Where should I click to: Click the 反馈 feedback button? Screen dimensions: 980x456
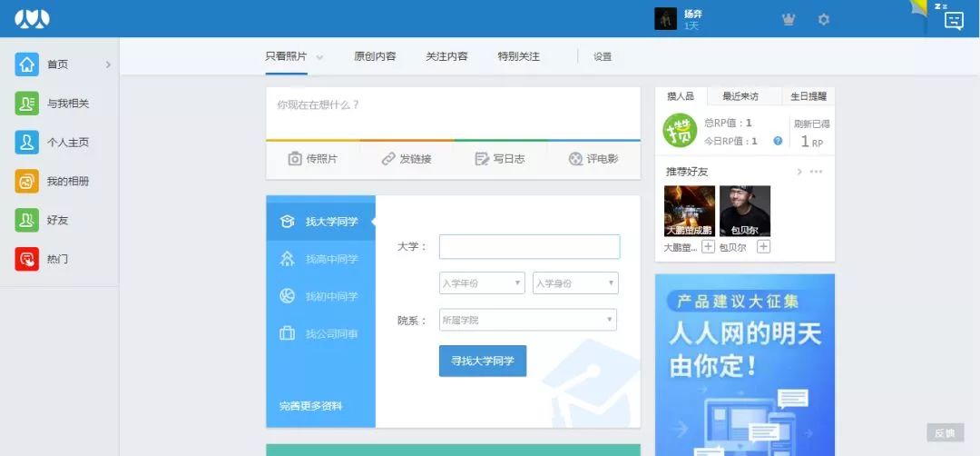tap(945, 432)
